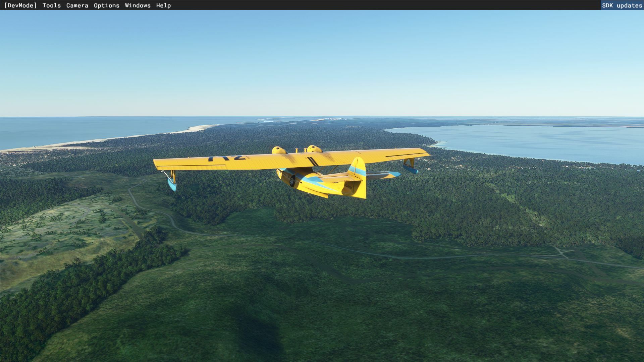
Task: Click the aircraft's left engine nacelle
Action: (279, 150)
